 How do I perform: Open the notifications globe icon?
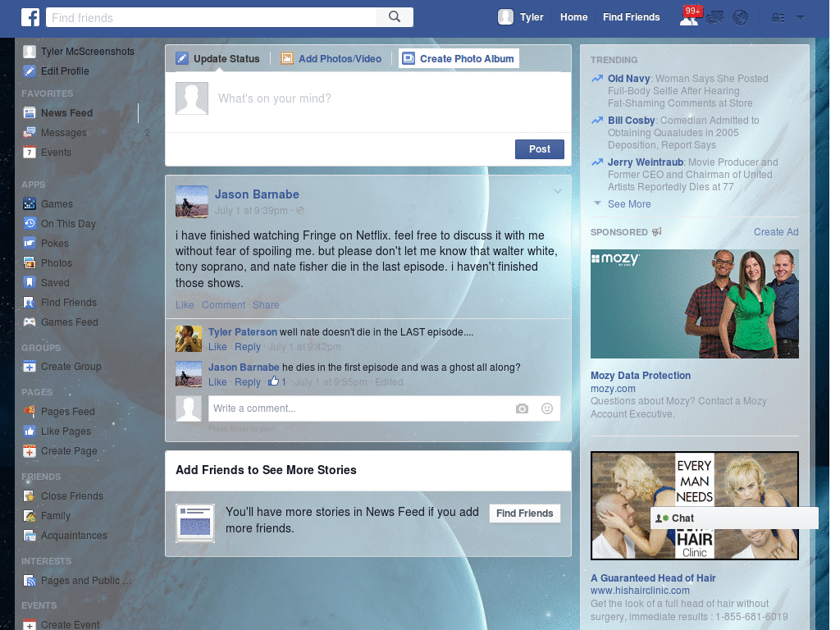(x=741, y=18)
